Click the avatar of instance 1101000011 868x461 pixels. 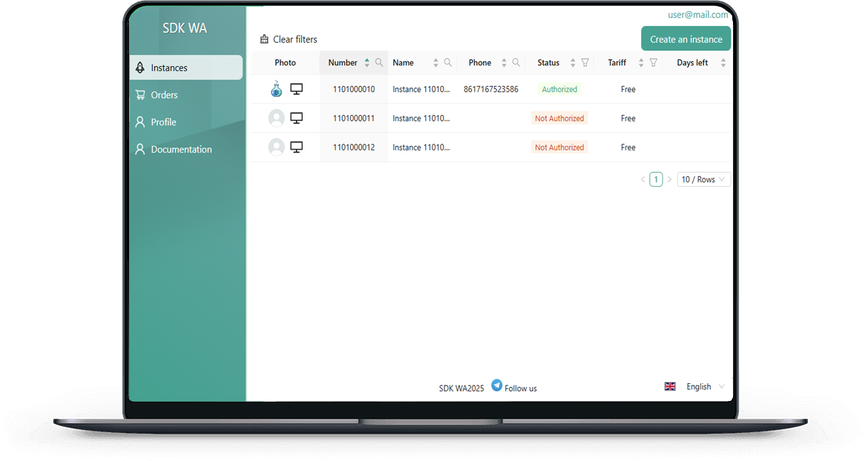point(277,118)
